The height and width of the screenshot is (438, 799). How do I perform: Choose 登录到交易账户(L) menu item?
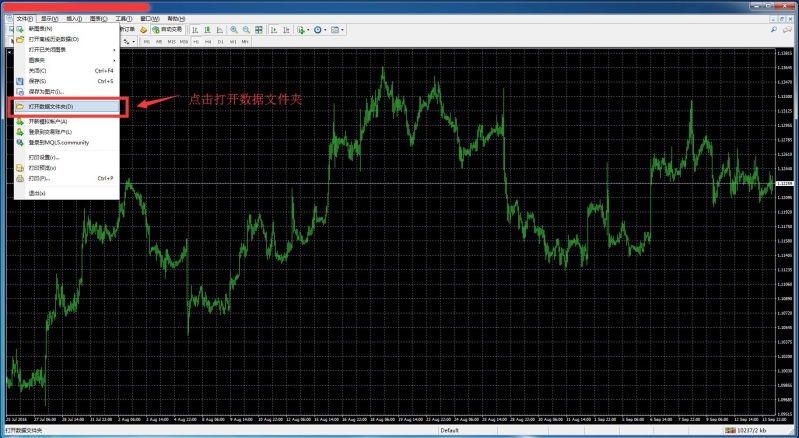point(48,131)
